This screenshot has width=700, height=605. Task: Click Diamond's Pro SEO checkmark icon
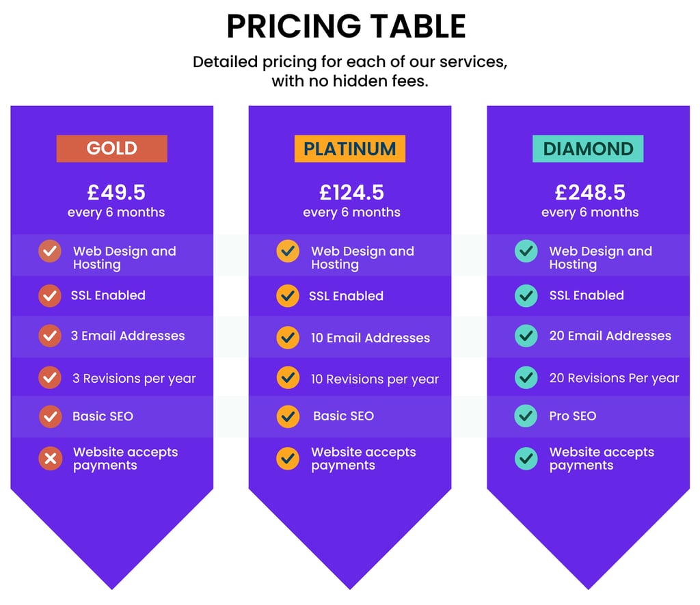526,416
